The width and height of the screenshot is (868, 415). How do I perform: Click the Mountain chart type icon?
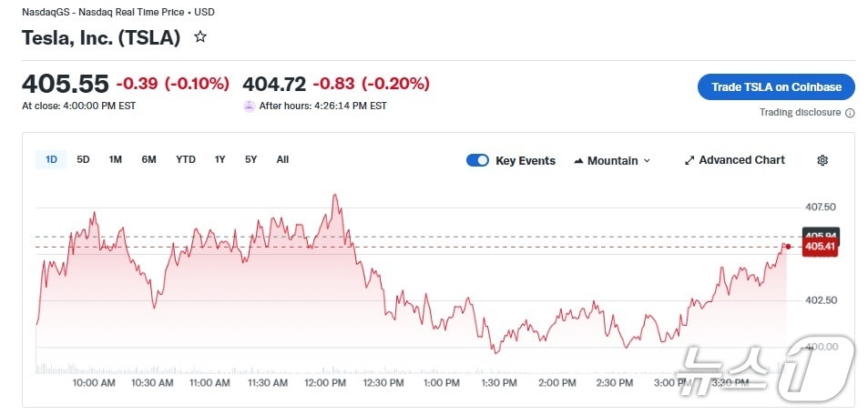pyautogui.click(x=578, y=161)
